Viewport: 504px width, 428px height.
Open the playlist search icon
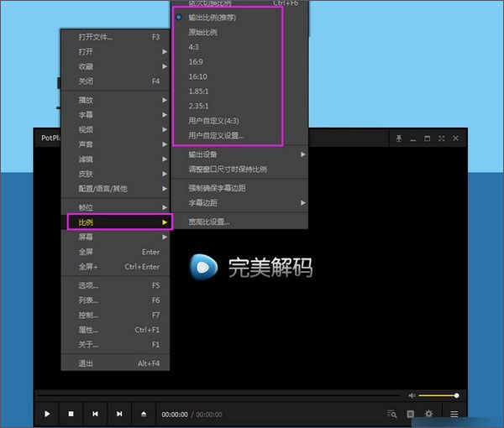point(391,414)
